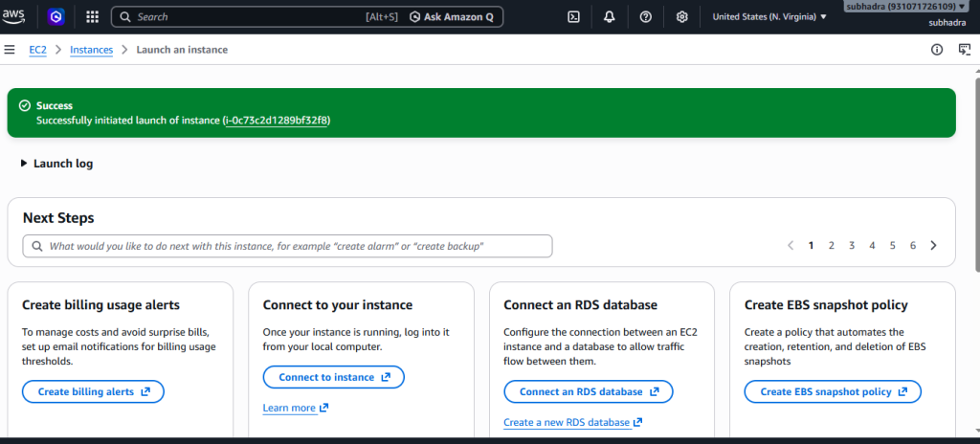Open the subhadra account menu dropdown

906,7
